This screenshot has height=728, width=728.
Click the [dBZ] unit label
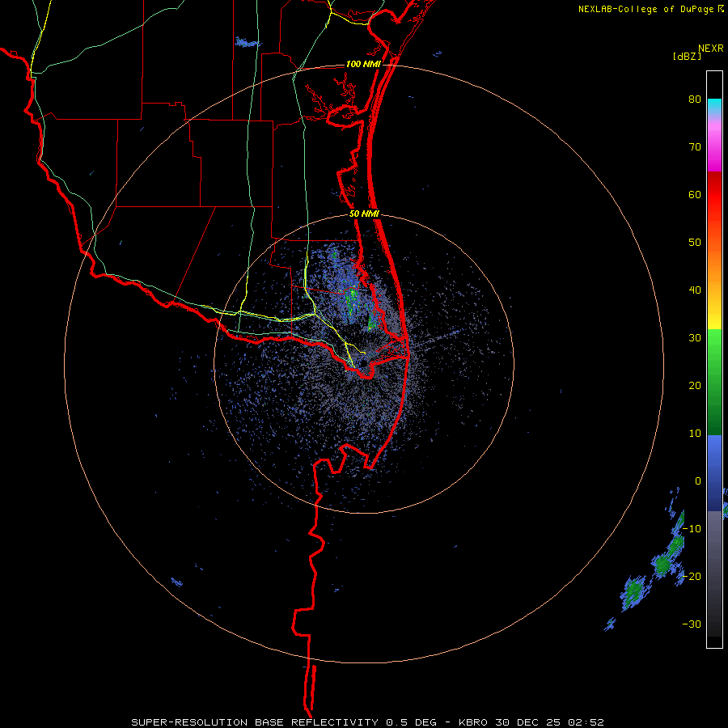tap(687, 57)
